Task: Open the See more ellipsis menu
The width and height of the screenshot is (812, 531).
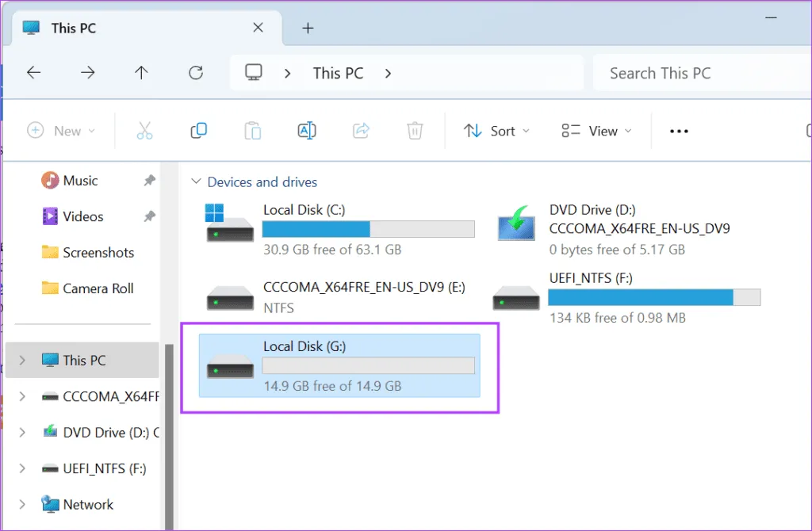Action: (679, 131)
